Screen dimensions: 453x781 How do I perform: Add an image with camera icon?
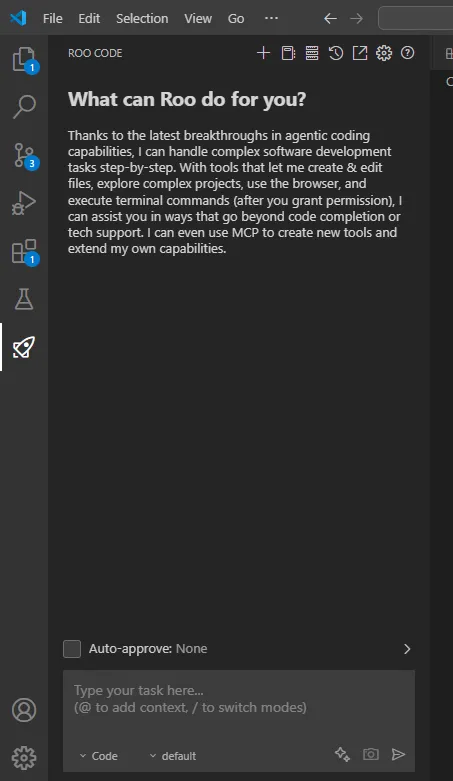(x=370, y=754)
